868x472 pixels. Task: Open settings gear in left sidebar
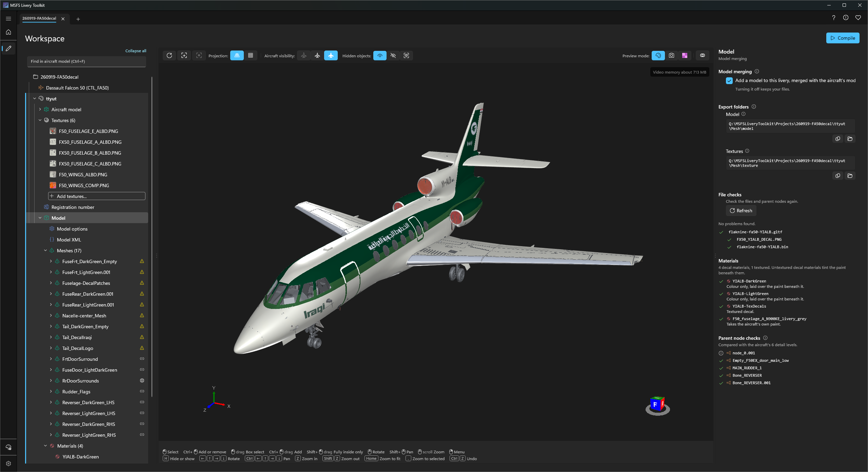coord(8,464)
